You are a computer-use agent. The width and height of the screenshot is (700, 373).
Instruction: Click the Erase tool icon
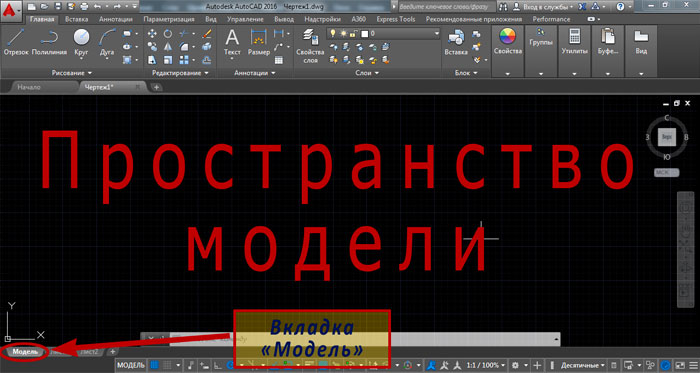point(206,33)
